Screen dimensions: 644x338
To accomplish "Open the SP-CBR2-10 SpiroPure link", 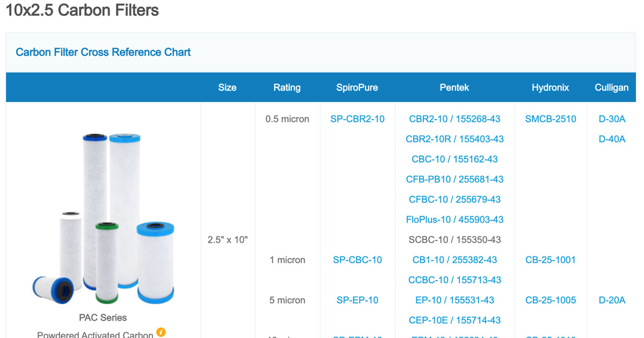I will point(357,119).
